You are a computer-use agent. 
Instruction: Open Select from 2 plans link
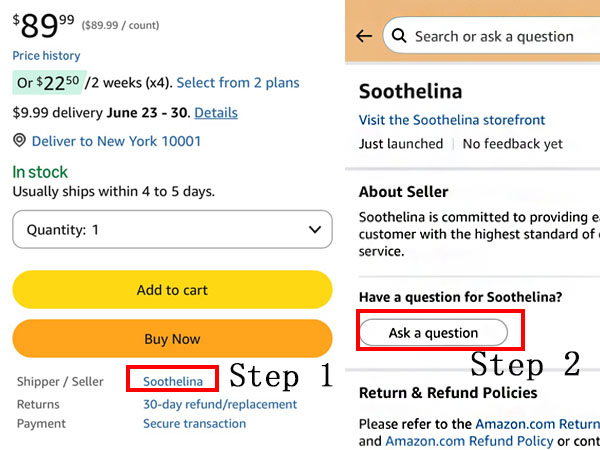coord(238,83)
